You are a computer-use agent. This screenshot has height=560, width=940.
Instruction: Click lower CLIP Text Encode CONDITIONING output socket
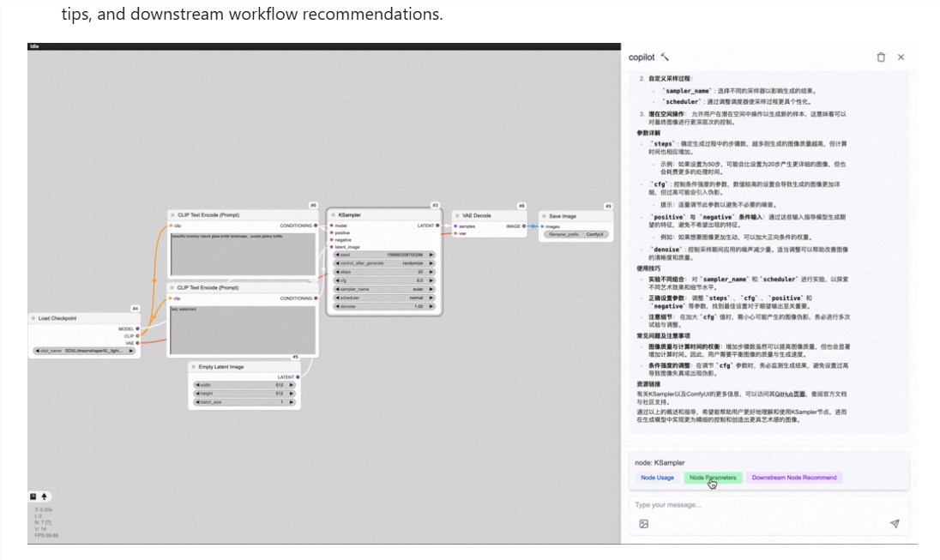coord(316,298)
